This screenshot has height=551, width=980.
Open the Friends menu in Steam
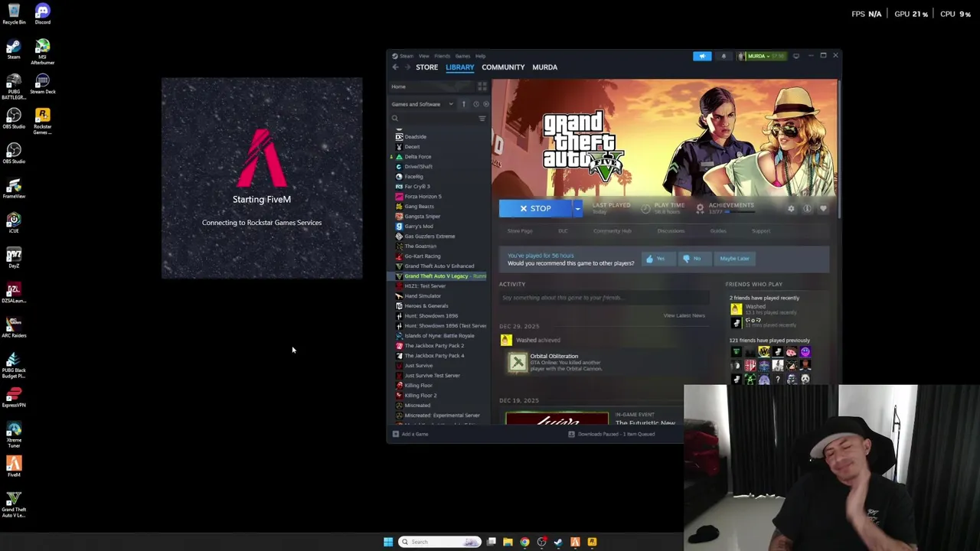(x=443, y=56)
